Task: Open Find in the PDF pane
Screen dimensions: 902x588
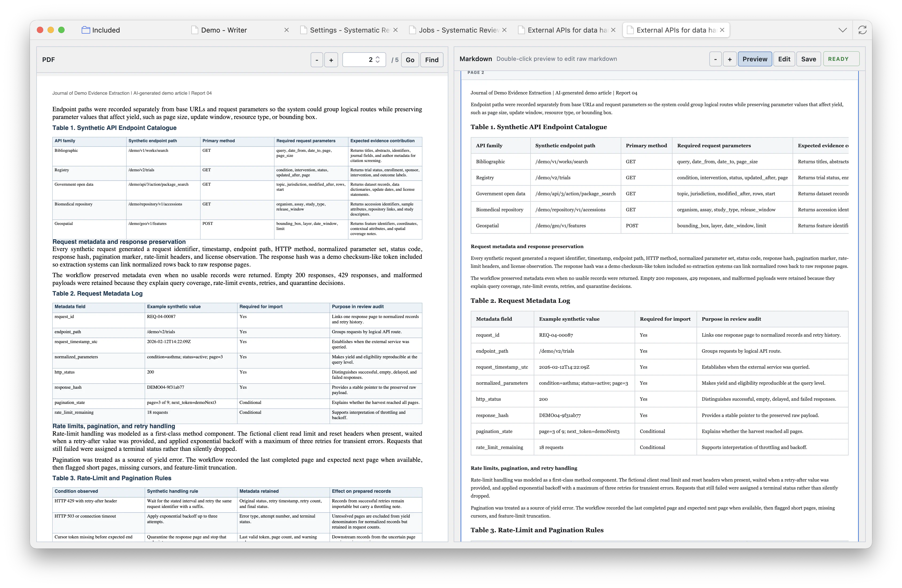Action: click(x=432, y=60)
